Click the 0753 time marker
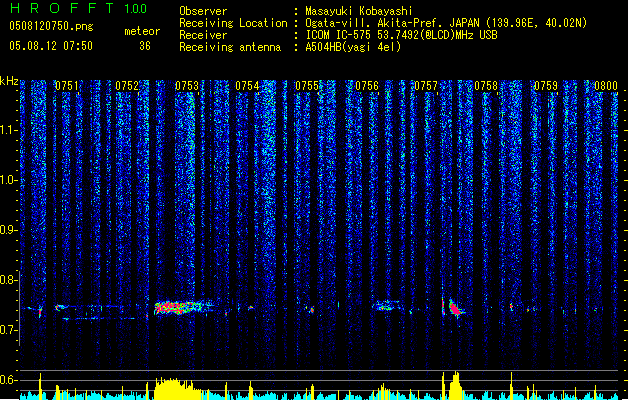Viewport: 629px width, 400px height. pos(187,86)
